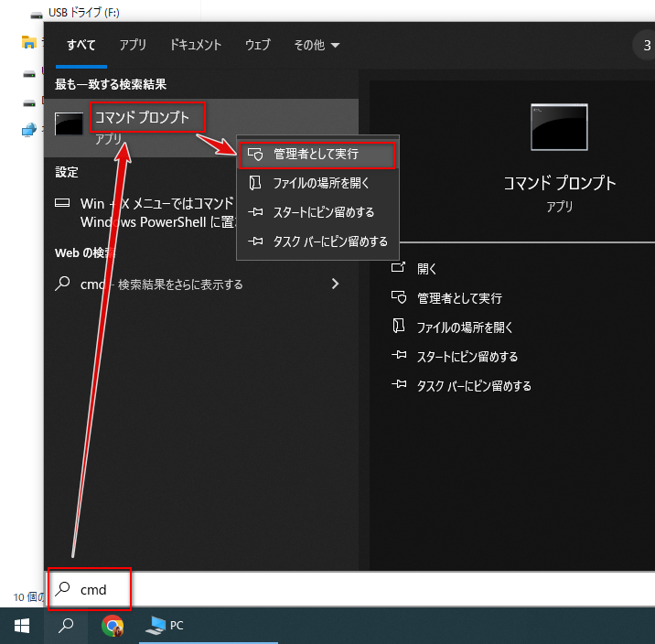Click shield icon in the preview panel

coord(399,297)
